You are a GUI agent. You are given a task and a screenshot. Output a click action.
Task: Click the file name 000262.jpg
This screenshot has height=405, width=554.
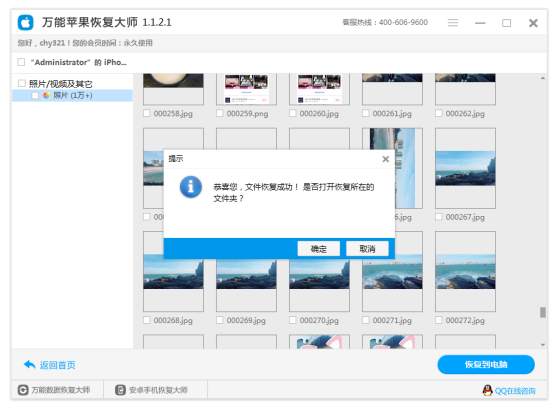[x=465, y=113]
